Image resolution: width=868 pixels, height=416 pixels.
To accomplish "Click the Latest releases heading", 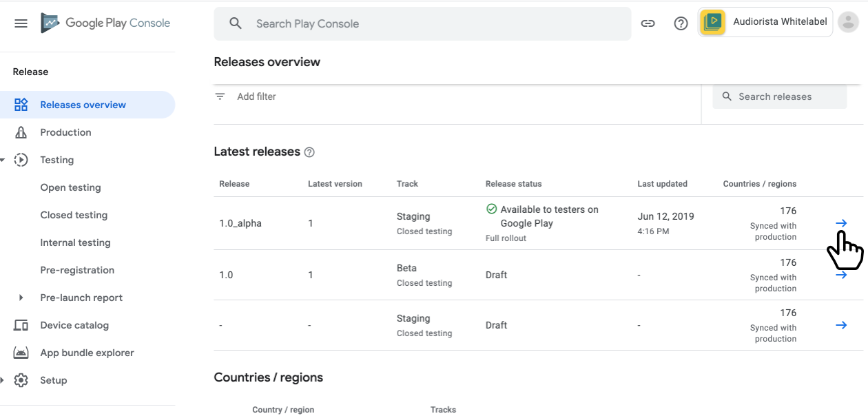I will 257,152.
